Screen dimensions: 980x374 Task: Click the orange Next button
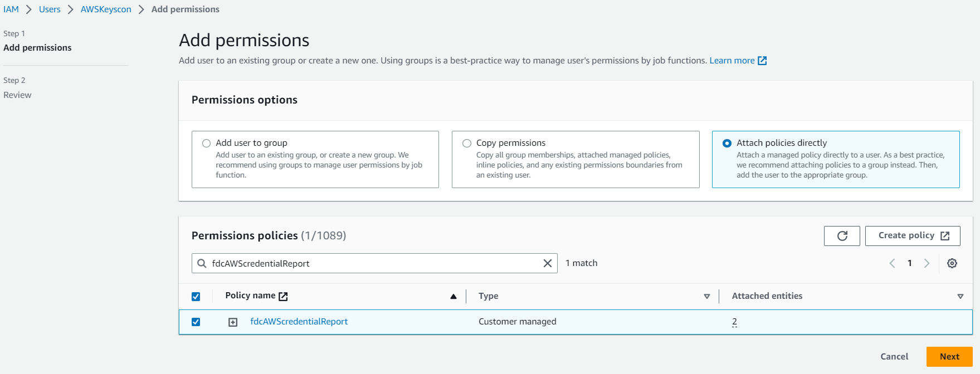(949, 357)
